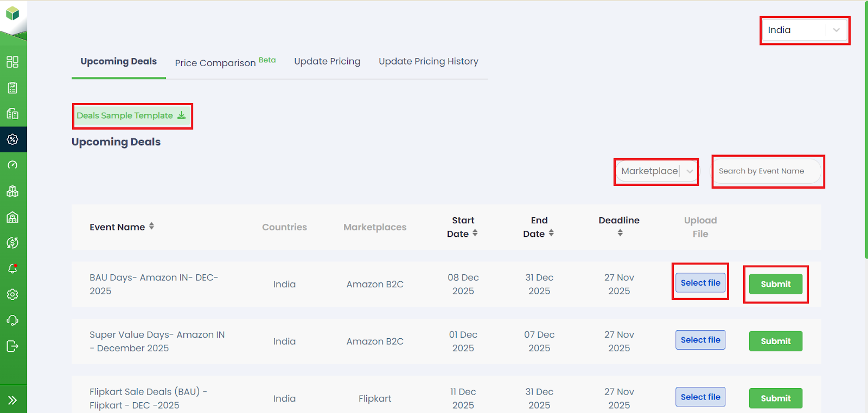868x413 pixels.
Task: Sort deals by Start Date
Action: pyautogui.click(x=475, y=233)
